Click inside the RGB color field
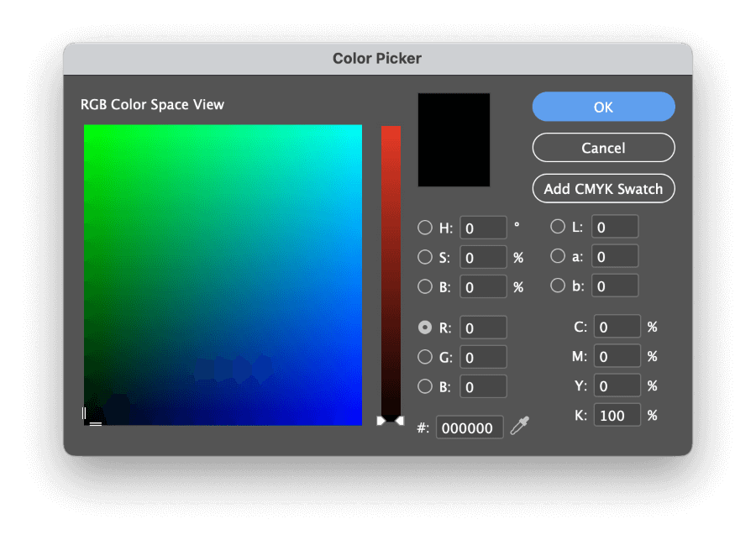This screenshot has height=540, width=756. pos(223,275)
